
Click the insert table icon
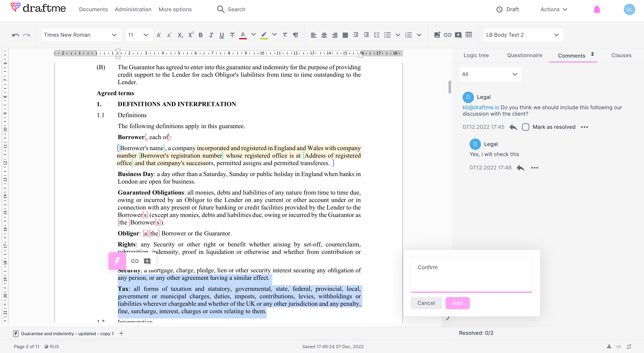(x=469, y=35)
